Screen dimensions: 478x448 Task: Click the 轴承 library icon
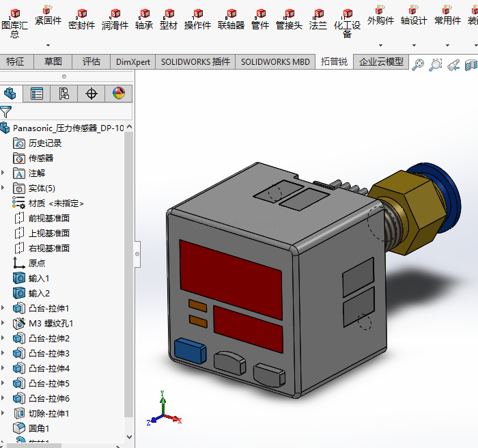pos(144,20)
